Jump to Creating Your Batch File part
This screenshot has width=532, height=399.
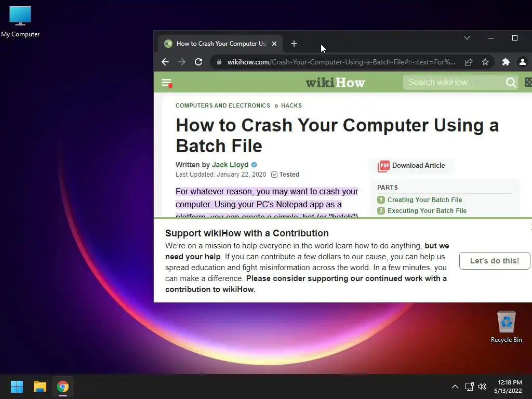click(425, 200)
